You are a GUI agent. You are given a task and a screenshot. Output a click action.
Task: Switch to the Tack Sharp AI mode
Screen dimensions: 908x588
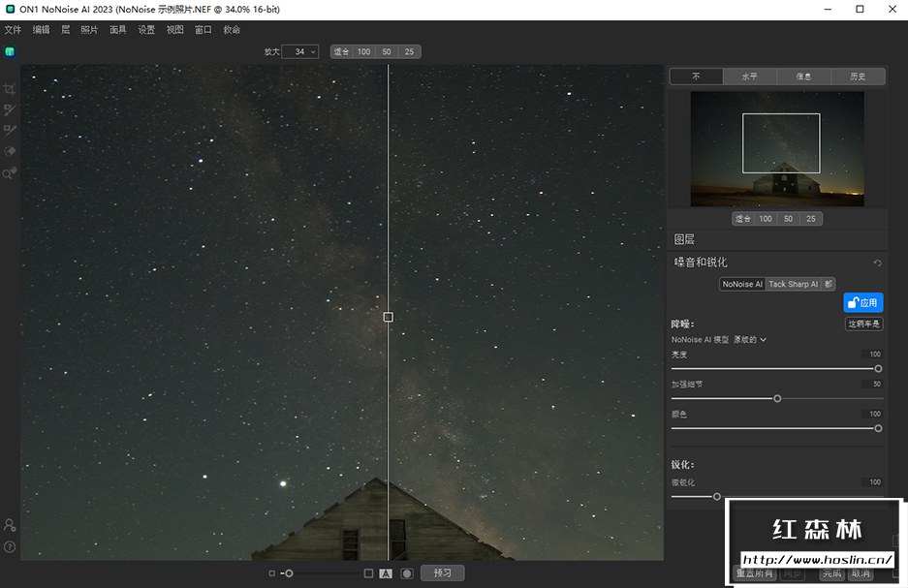pos(793,284)
